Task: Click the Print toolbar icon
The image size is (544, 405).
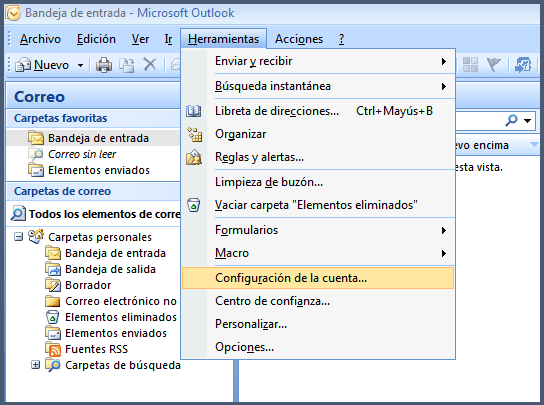Action: coord(104,65)
